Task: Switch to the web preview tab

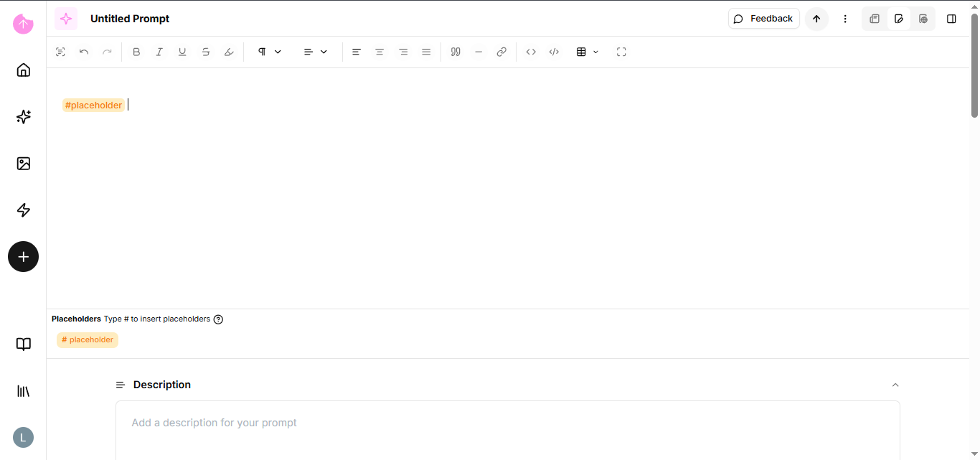Action: click(x=923, y=19)
